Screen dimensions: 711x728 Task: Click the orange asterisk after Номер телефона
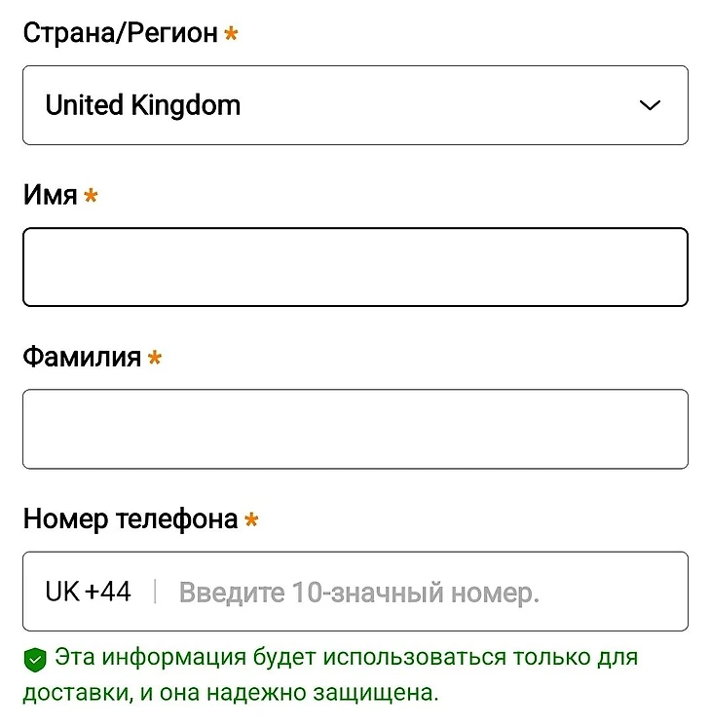(x=251, y=519)
